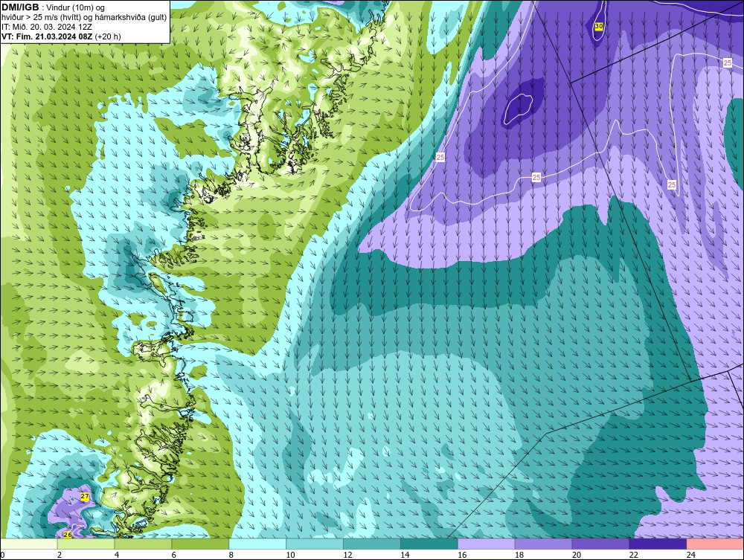Pick the 16–18 m/s lavender legend swatch

[487, 544]
